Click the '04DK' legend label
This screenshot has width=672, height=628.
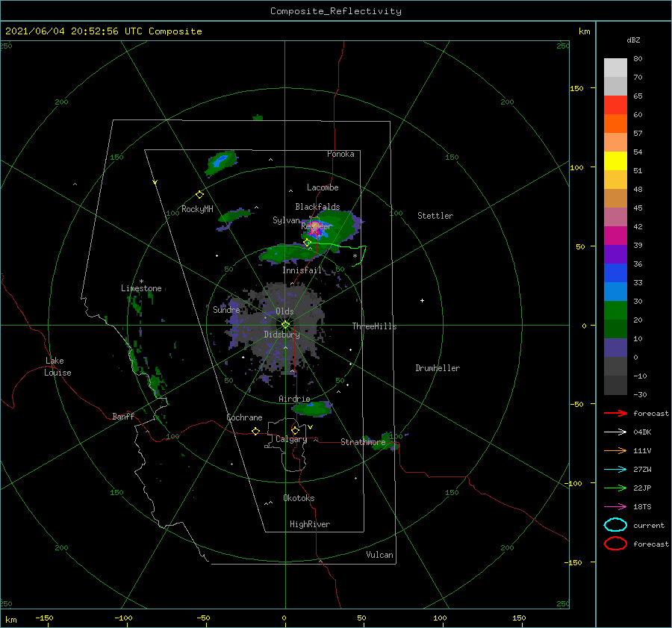coord(642,432)
